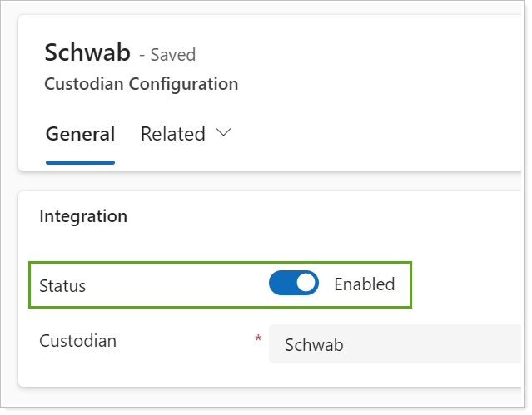Select the Schwab record title
This screenshot has height=415, width=532.
[x=87, y=53]
